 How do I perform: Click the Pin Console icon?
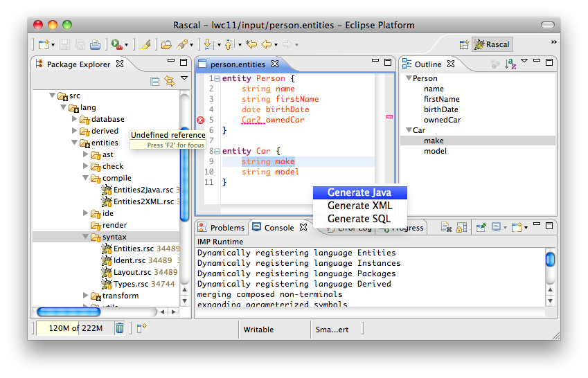[481, 227]
